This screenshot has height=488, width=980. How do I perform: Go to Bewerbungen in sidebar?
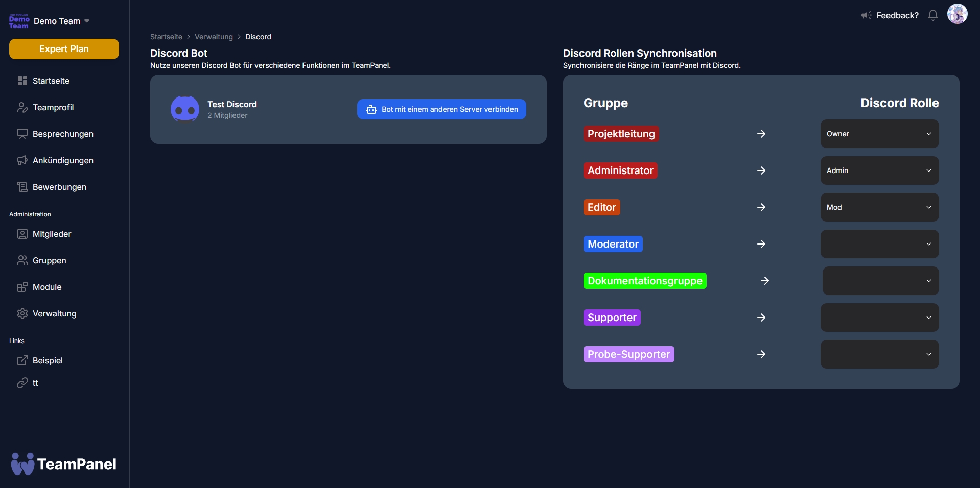click(59, 187)
